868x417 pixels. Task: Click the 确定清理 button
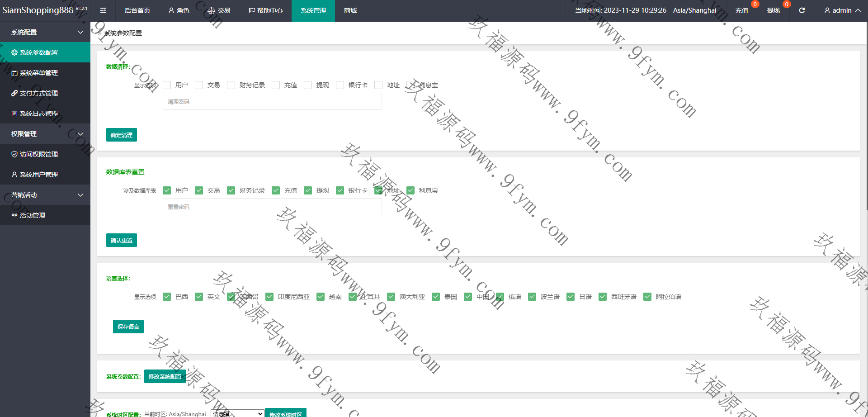121,135
